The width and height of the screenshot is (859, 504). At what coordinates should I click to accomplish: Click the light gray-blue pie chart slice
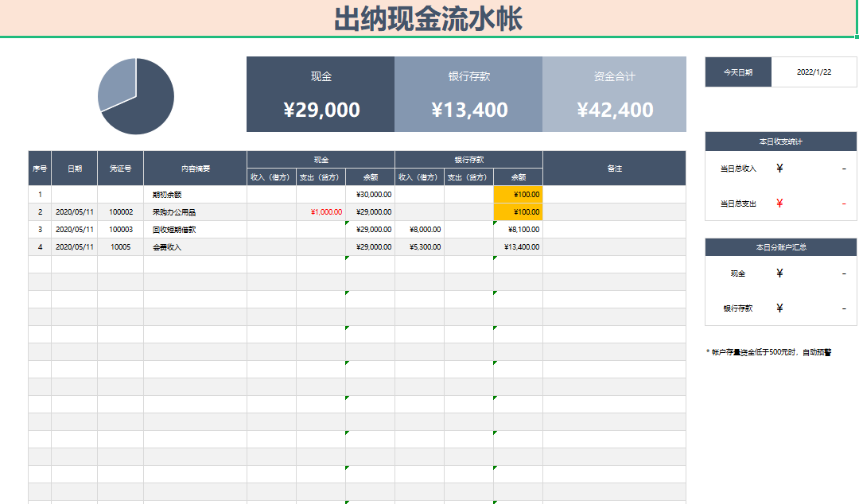click(x=116, y=83)
